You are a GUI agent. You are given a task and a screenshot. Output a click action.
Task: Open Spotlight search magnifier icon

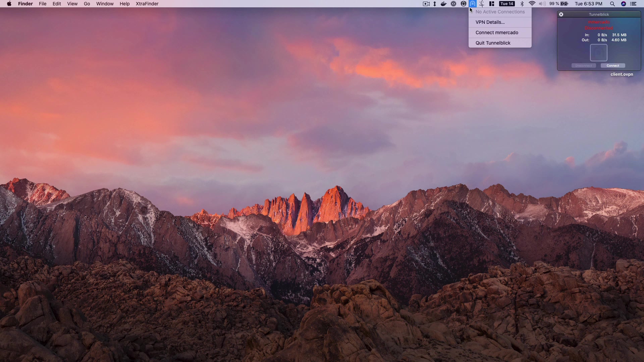tap(612, 4)
